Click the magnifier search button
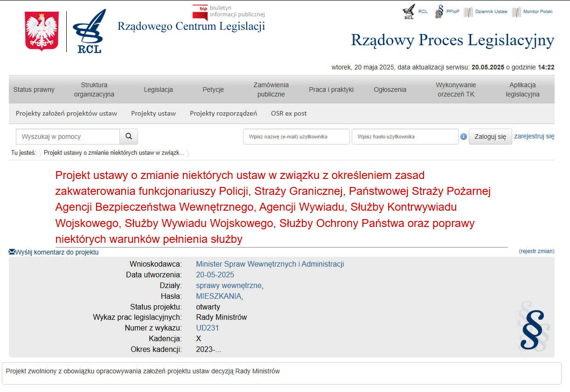Viewport: 570px width, 392px height. pos(129,137)
